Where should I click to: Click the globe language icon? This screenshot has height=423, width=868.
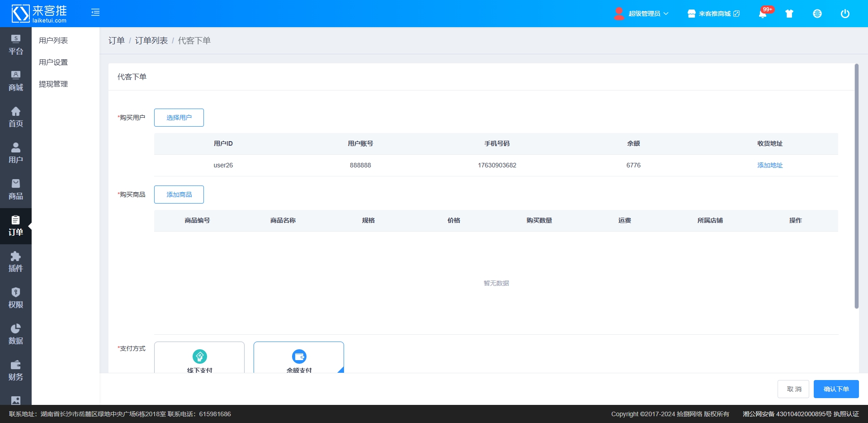click(817, 14)
